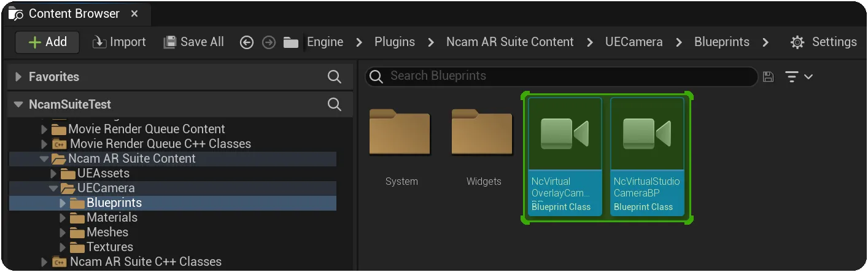Collapse Ncam AR Suite Content folder

pyautogui.click(x=44, y=158)
